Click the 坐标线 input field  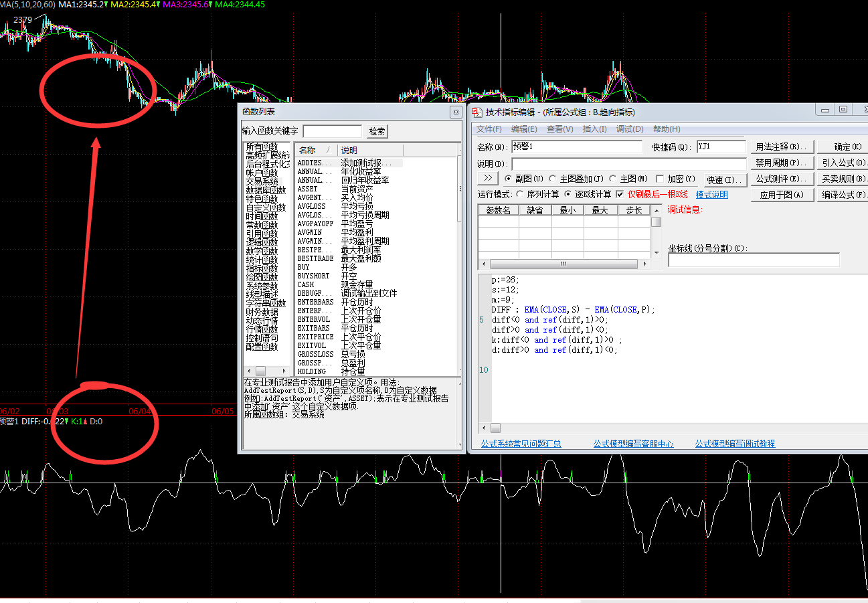click(x=754, y=260)
